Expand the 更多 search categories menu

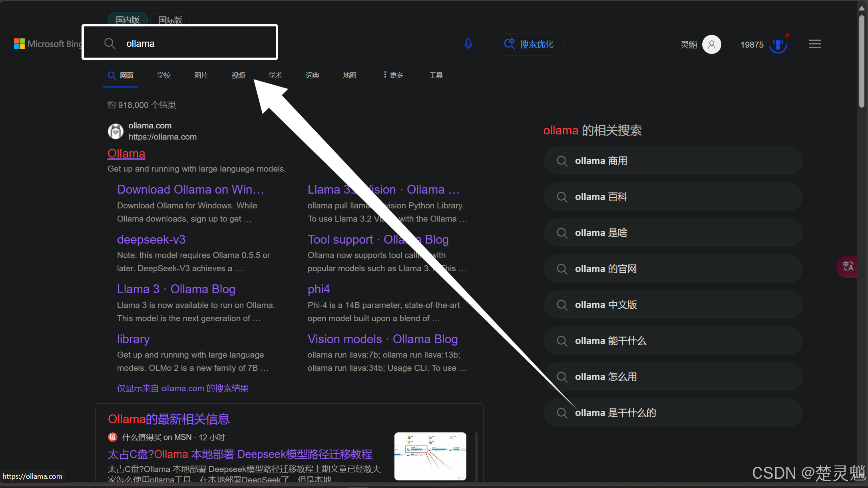tap(393, 75)
